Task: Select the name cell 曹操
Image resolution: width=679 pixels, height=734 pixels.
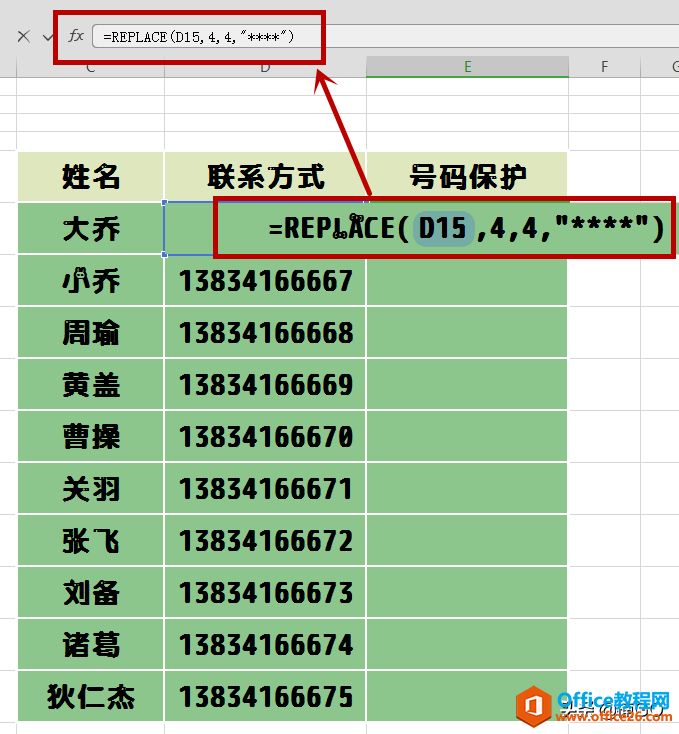Action: pos(91,437)
